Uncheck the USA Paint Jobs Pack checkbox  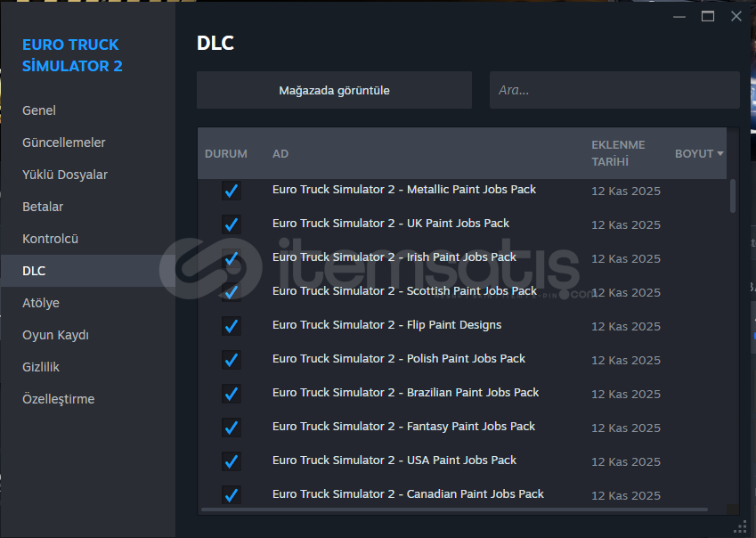232,461
